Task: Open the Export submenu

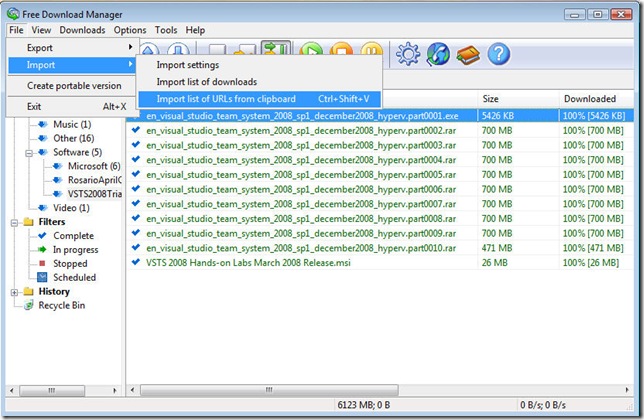Action: (73, 48)
